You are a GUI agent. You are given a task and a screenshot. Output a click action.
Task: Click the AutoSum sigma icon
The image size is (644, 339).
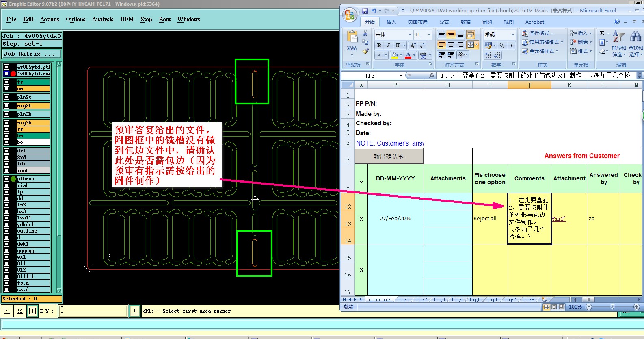point(602,33)
